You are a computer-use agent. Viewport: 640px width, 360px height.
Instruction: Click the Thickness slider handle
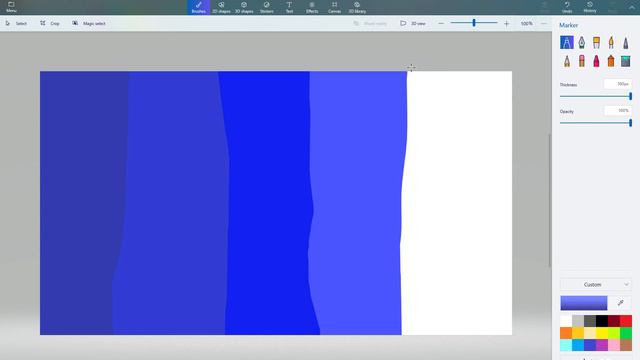click(630, 96)
